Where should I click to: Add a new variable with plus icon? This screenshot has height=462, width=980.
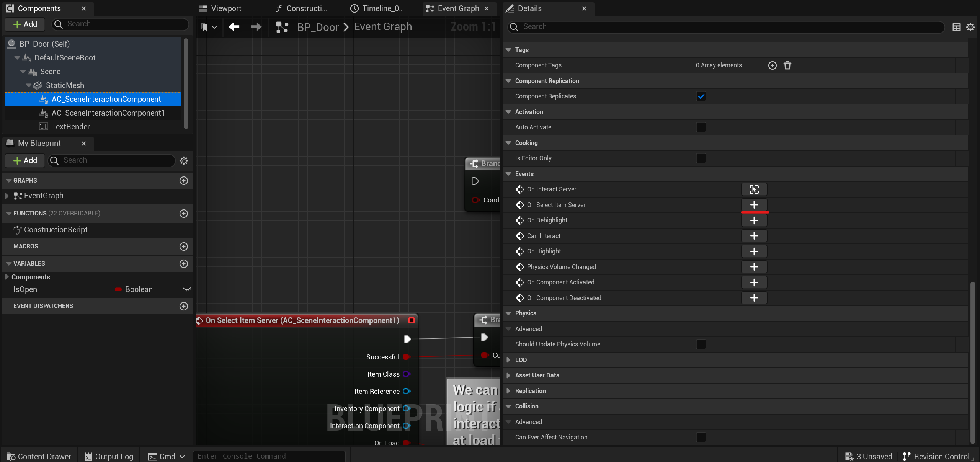coord(184,264)
